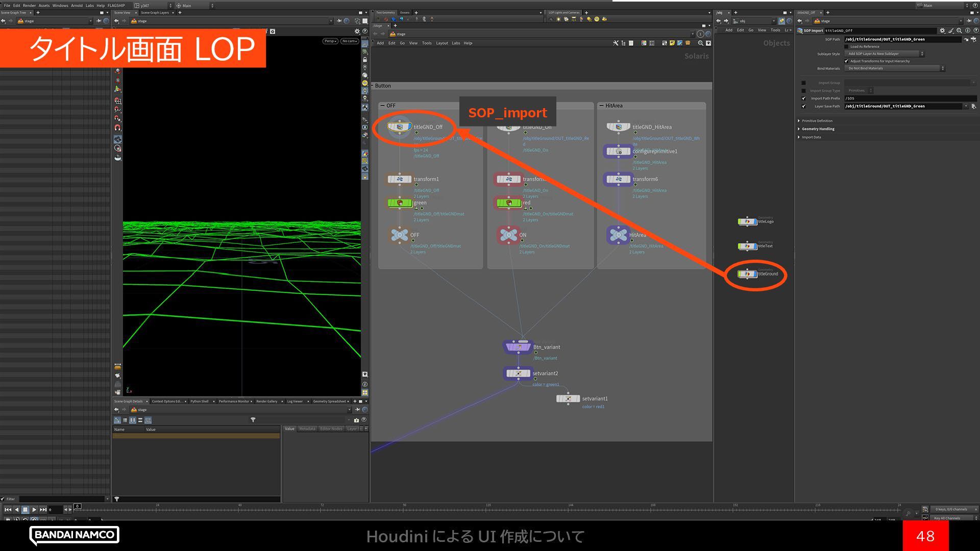
Task: Open the parameter gear settings menu icon
Action: [942, 31]
